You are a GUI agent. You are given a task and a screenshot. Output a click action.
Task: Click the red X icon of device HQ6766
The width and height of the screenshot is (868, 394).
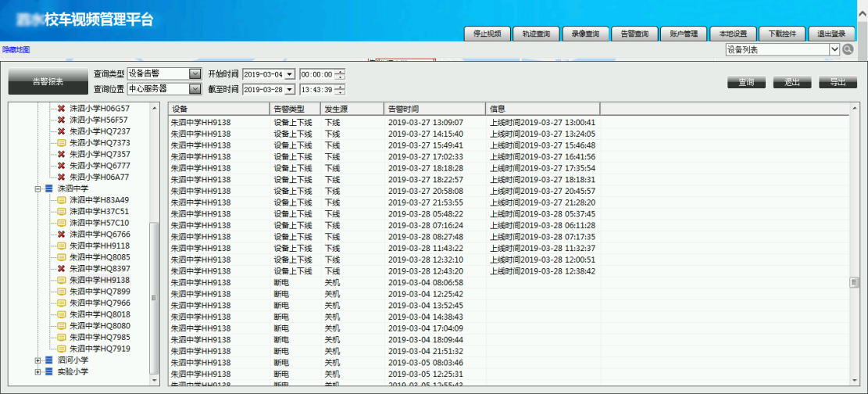[x=62, y=235]
